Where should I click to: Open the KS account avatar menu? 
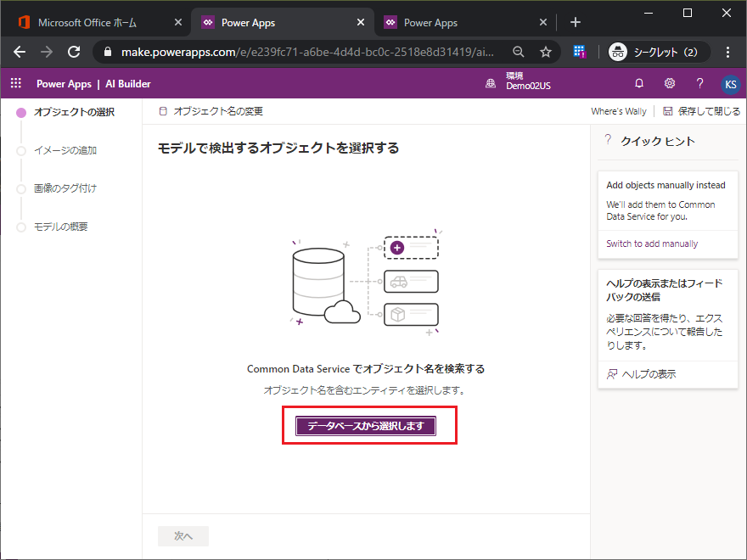730,84
